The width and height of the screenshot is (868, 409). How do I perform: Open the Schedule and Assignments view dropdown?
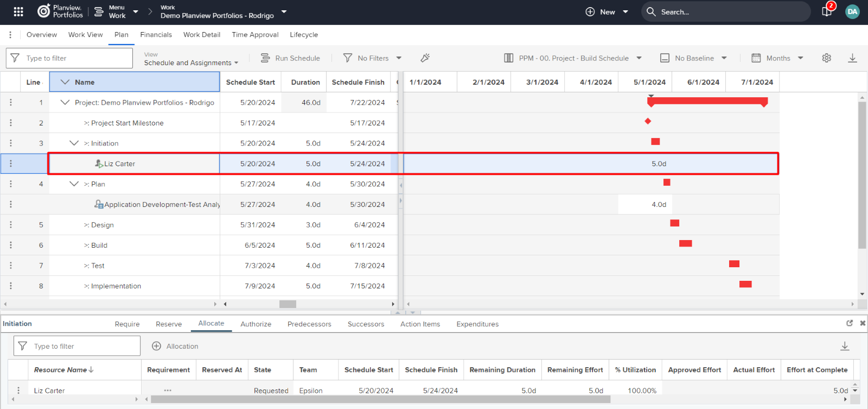pyautogui.click(x=192, y=62)
